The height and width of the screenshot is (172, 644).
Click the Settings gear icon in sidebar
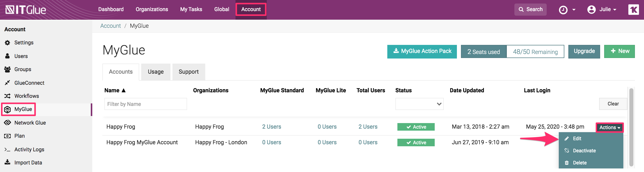pyautogui.click(x=8, y=43)
